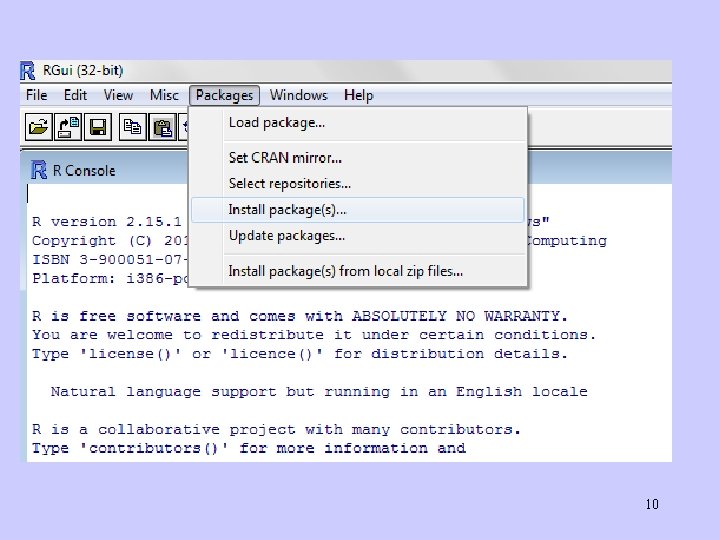Click the Open script folder icon
720x540 pixels.
point(38,127)
